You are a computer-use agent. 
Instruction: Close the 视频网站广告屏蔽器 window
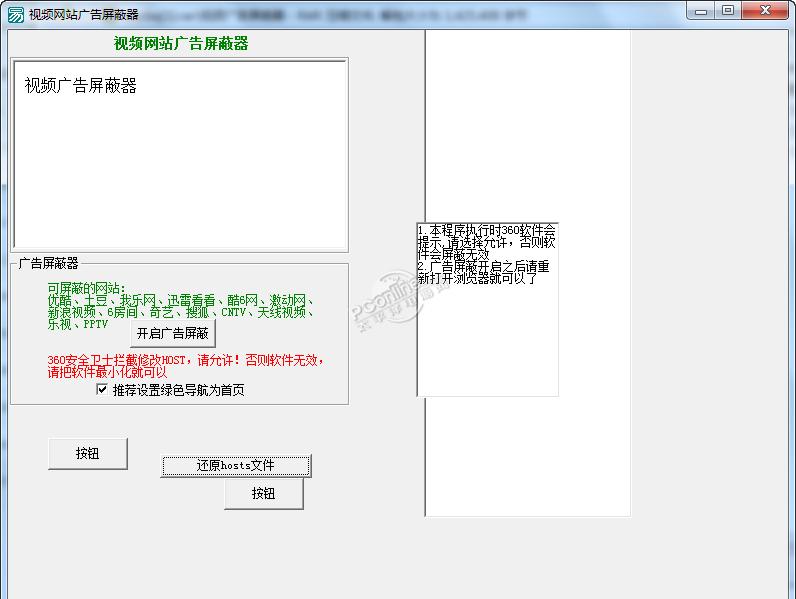(765, 11)
